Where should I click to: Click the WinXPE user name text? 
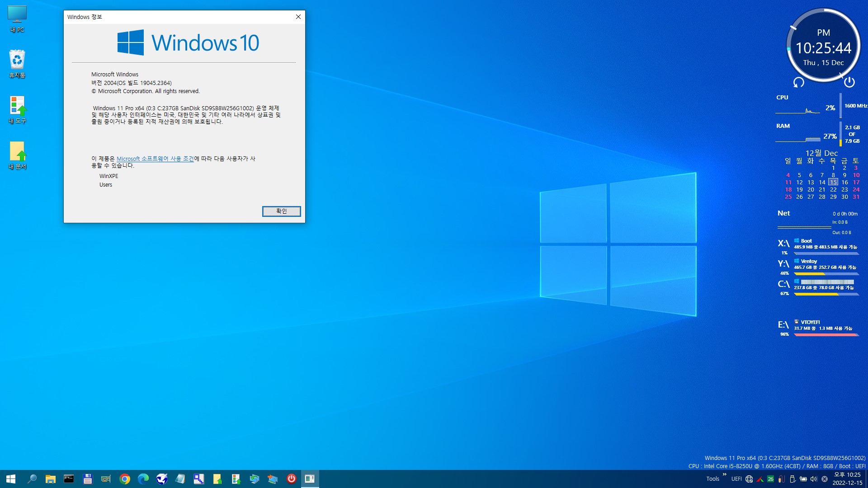pyautogui.click(x=109, y=176)
